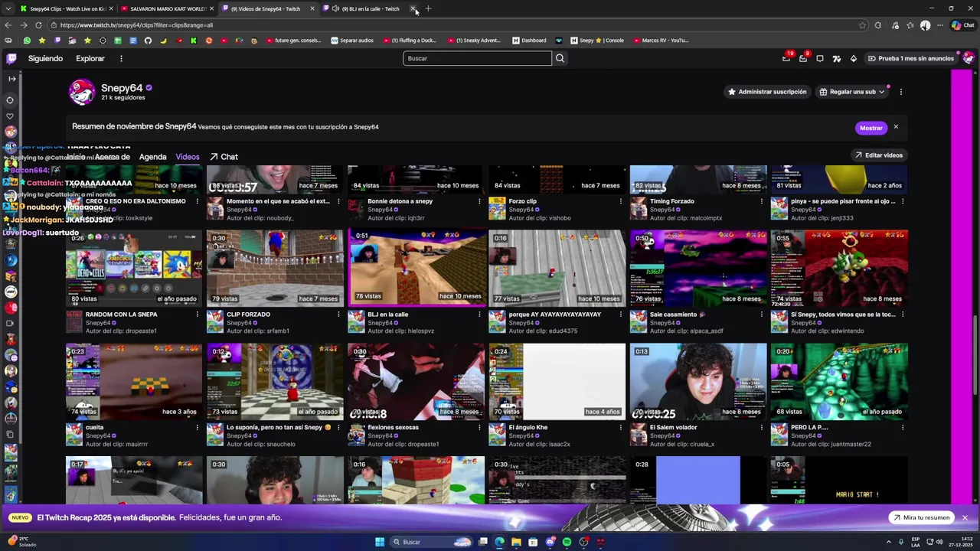This screenshot has height=551, width=980.
Task: Switch to the Agenda tab
Action: 152,157
